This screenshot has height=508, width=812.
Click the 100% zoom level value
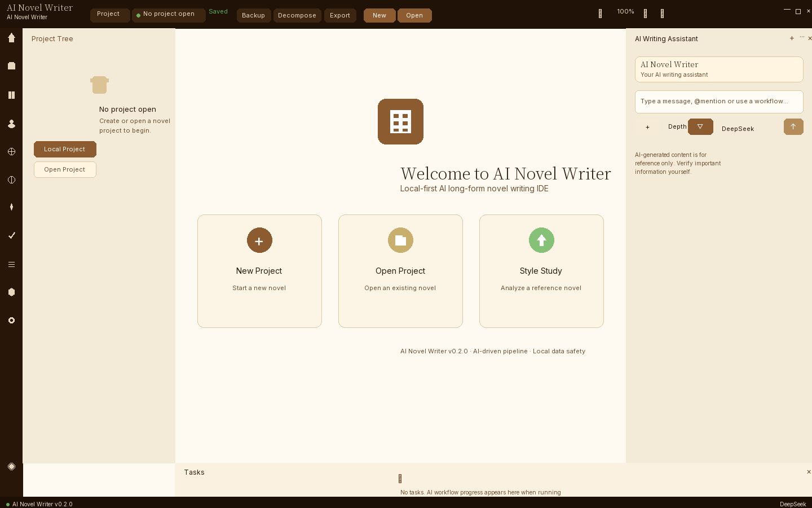625,11
